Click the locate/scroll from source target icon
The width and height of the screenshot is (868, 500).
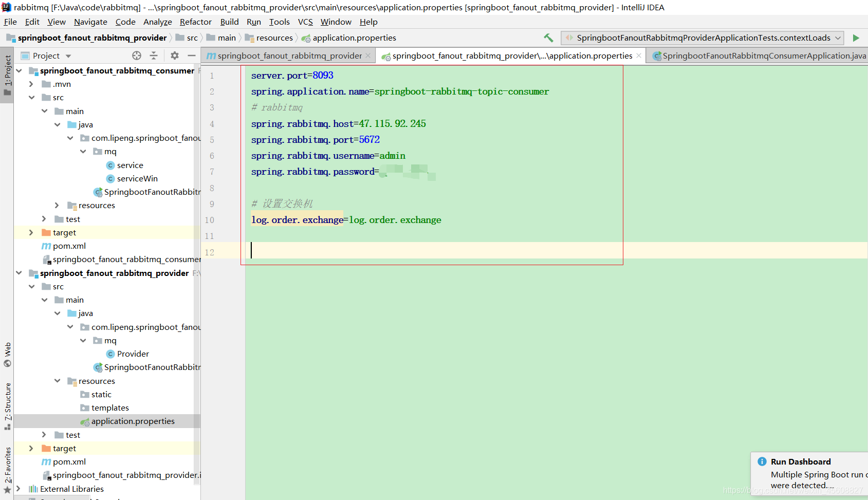click(x=137, y=55)
